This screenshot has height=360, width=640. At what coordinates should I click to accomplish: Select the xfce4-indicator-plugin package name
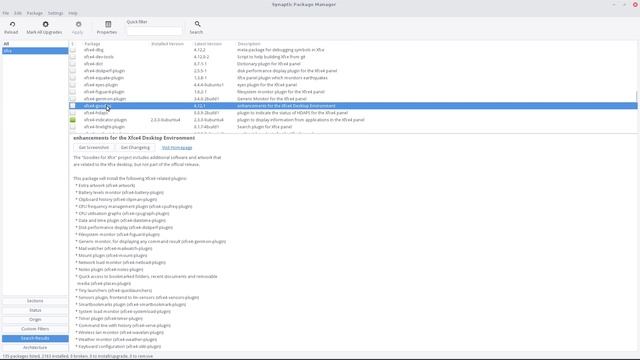(105, 120)
